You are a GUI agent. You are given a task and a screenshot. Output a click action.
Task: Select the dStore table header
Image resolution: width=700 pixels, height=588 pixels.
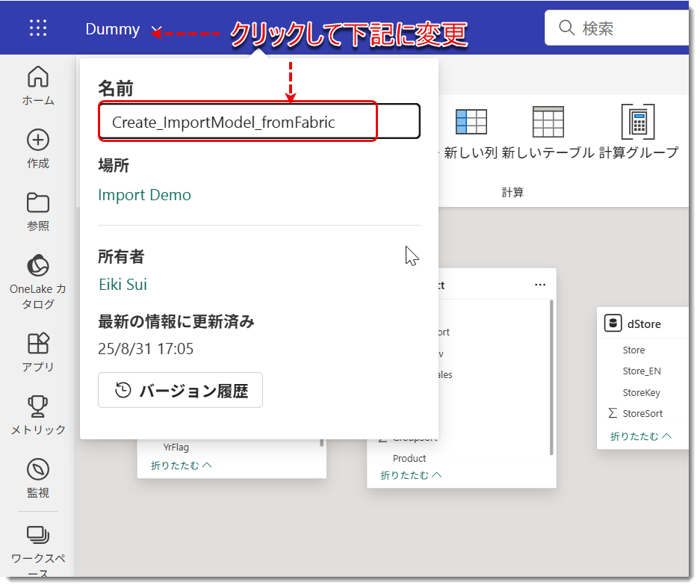643,324
